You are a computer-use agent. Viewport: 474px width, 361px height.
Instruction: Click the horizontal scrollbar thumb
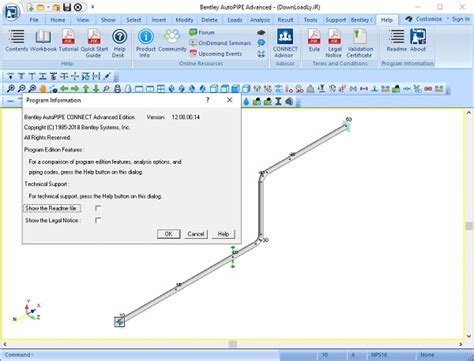pos(233,344)
